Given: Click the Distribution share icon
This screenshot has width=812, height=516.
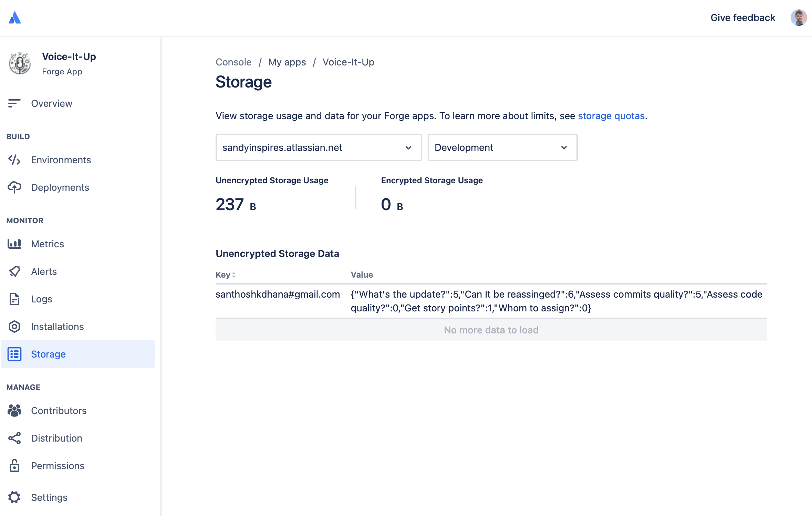Looking at the screenshot, I should pos(14,438).
